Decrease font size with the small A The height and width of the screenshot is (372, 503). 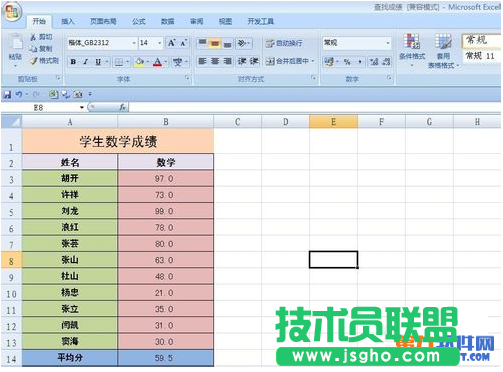point(184,43)
